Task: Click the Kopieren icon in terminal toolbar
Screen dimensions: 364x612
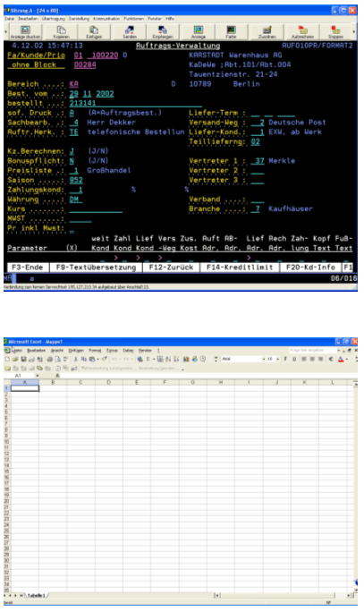Action: click(61, 31)
